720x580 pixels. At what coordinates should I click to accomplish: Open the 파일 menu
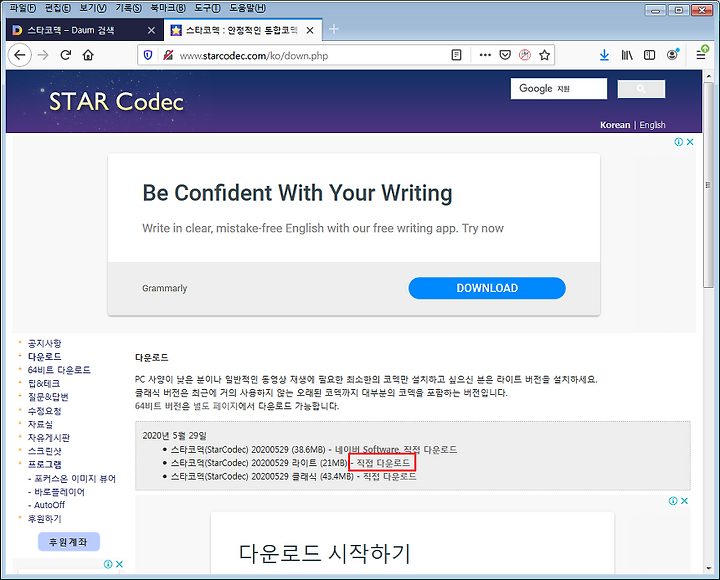coord(22,8)
